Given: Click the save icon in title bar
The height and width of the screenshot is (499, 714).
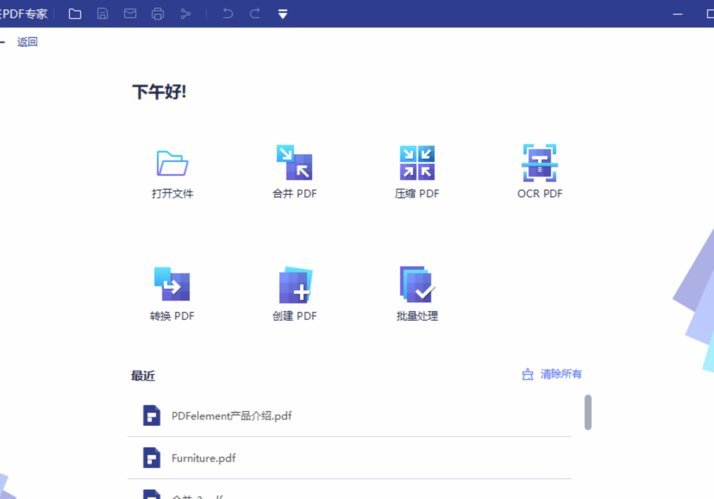Looking at the screenshot, I should [102, 14].
